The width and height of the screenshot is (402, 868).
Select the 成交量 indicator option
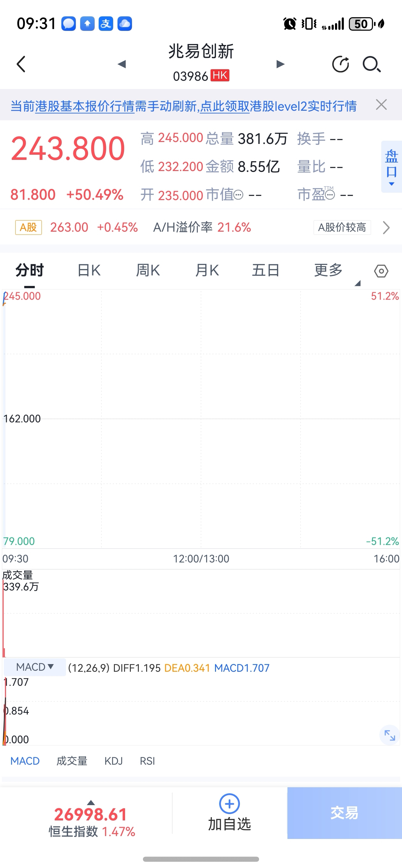tap(72, 761)
